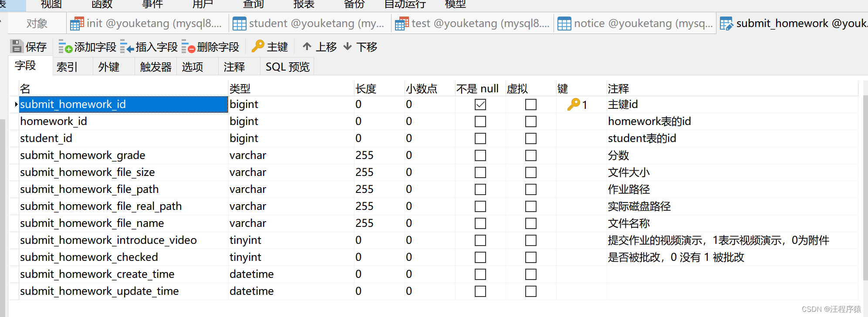The image size is (868, 317).
Task: Click the 添加字段 button label
Action: tap(95, 47)
